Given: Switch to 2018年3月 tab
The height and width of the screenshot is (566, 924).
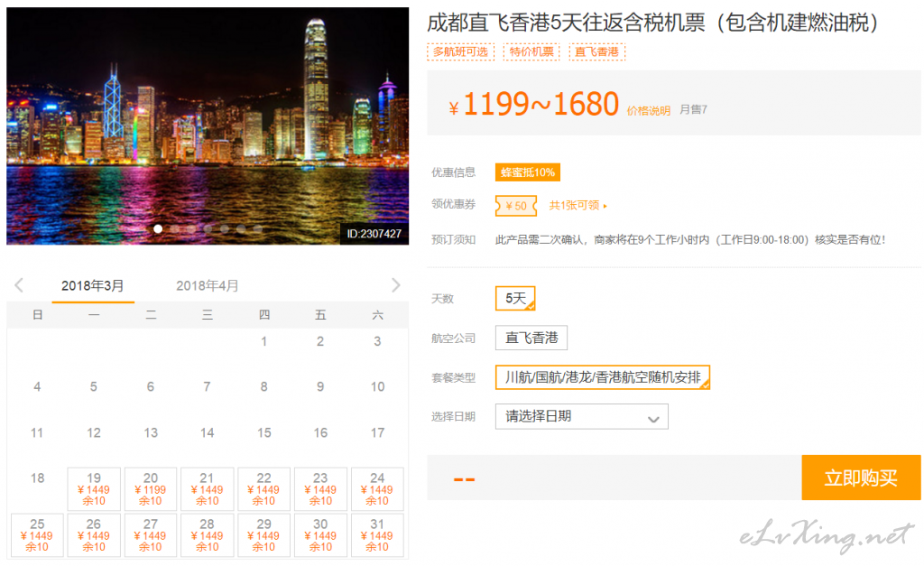Looking at the screenshot, I should tap(93, 286).
